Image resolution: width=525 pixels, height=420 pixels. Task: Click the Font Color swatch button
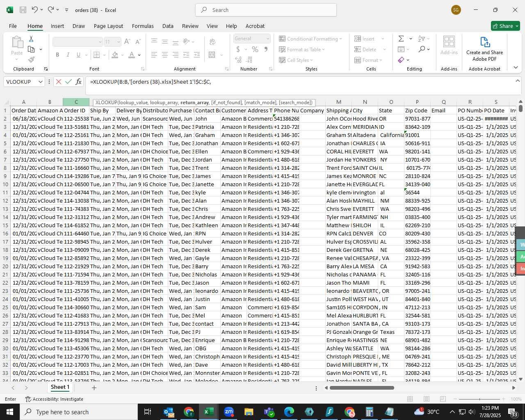[132, 55]
